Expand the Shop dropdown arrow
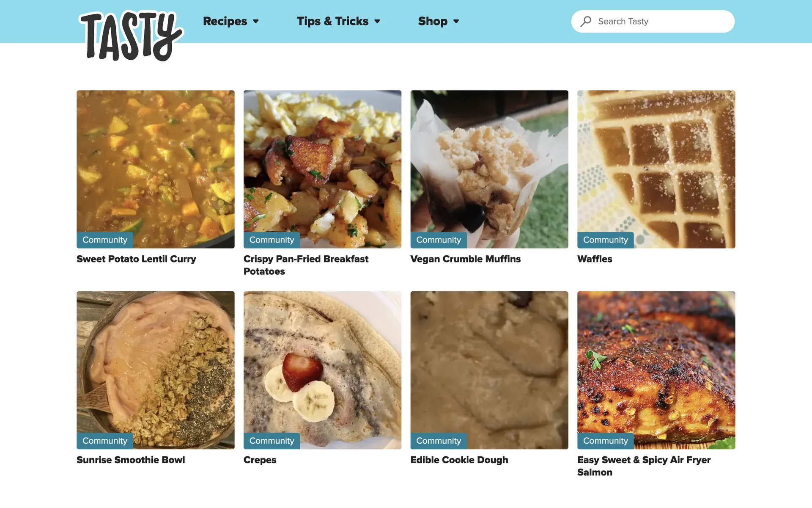 pos(456,22)
